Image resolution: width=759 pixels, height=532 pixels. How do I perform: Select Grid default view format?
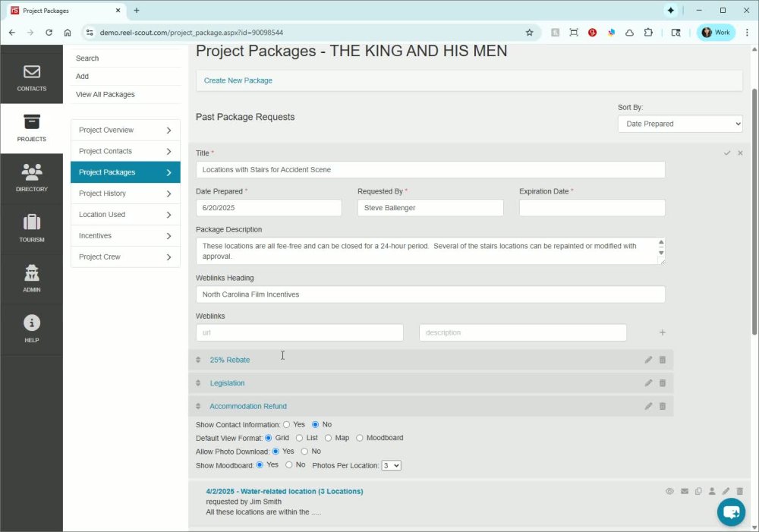268,438
